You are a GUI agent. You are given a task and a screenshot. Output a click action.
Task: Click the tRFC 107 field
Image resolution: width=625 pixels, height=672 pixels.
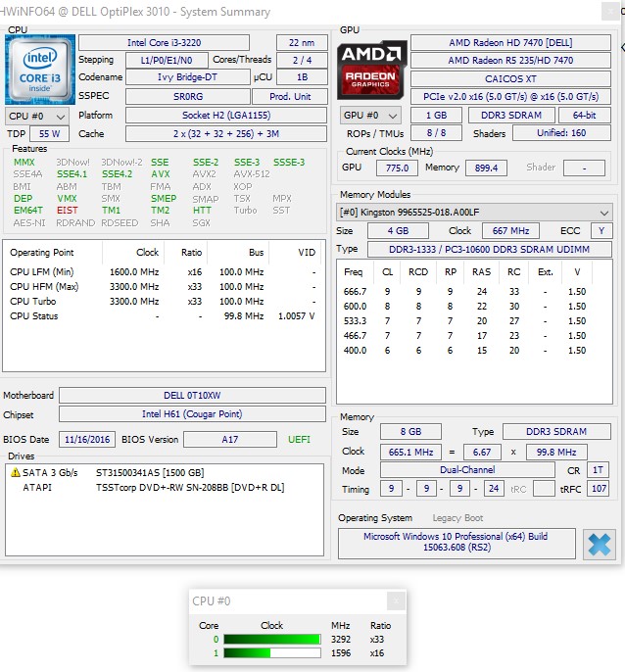click(x=599, y=489)
